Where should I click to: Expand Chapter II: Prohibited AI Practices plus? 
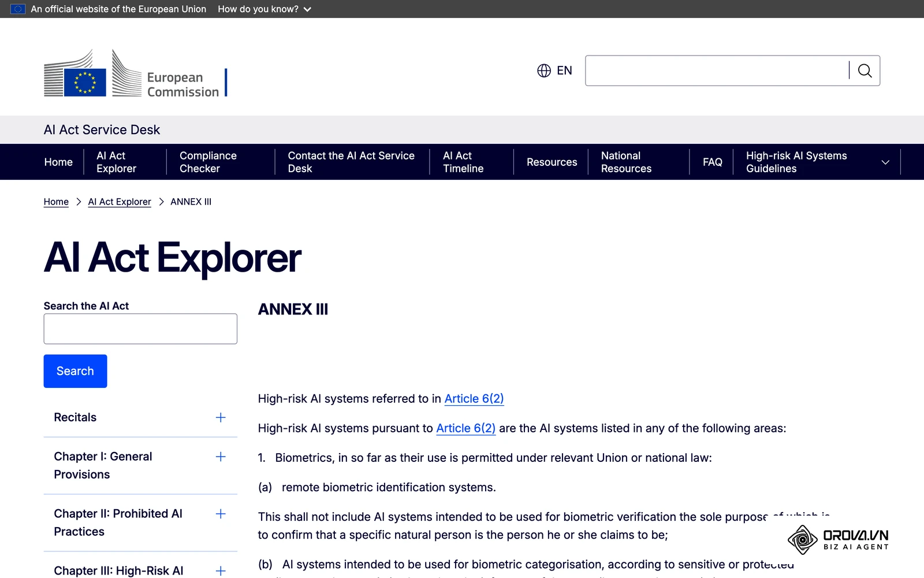(x=221, y=514)
